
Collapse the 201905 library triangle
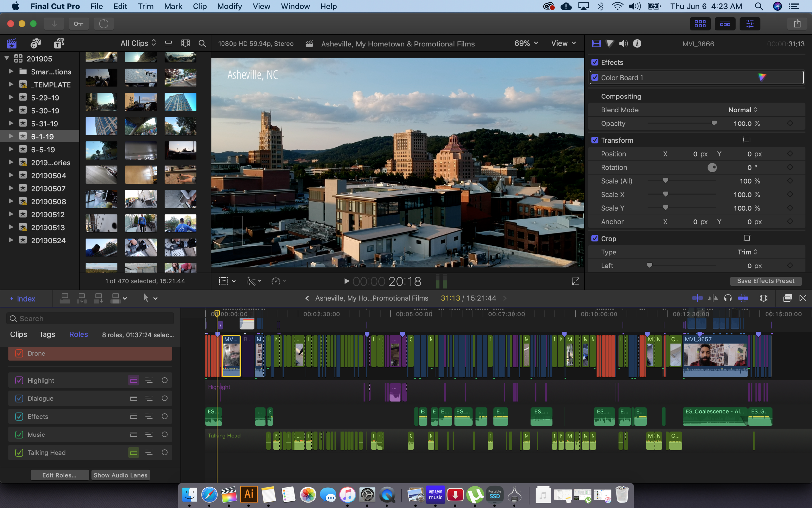tap(7, 59)
